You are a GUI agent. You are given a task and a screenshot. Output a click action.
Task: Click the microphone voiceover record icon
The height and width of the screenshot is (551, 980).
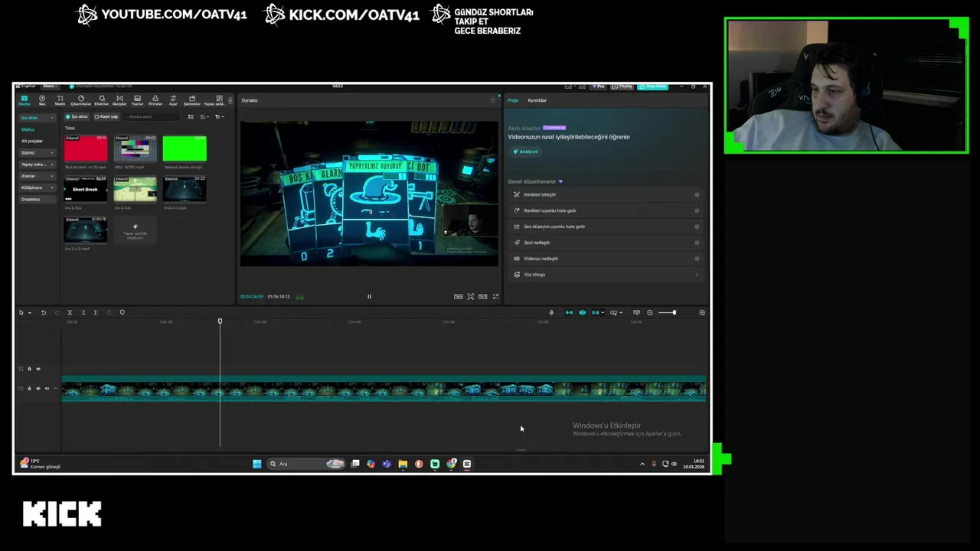[x=550, y=312]
